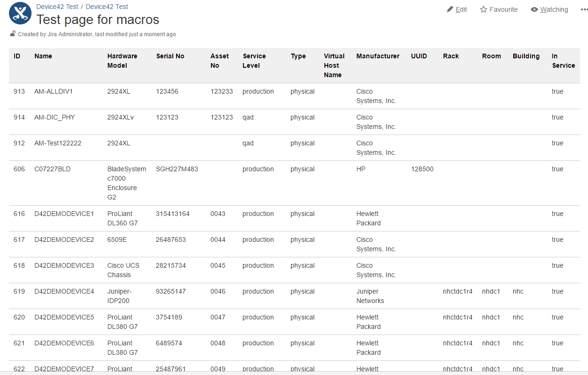Click the page title Test page for macros
Viewport: 588px width, 375px height.
[x=98, y=20]
